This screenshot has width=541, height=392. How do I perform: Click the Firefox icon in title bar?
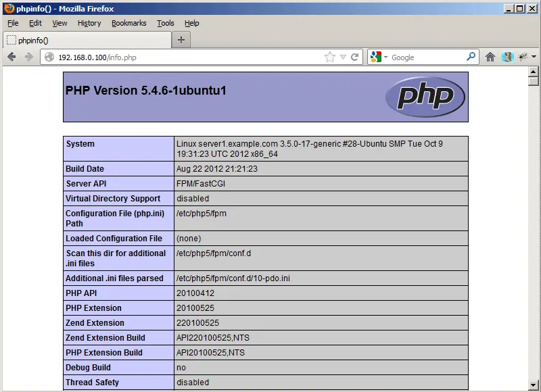[x=9, y=8]
